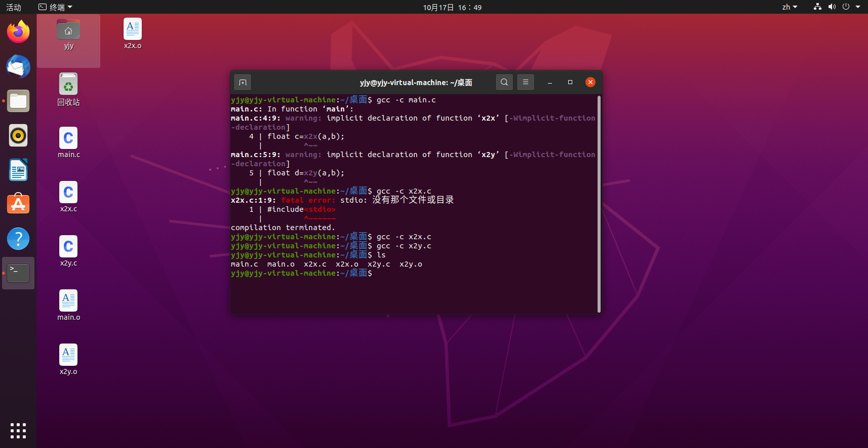Select x2y.c file on desktop
The image size is (868, 448).
point(68,251)
